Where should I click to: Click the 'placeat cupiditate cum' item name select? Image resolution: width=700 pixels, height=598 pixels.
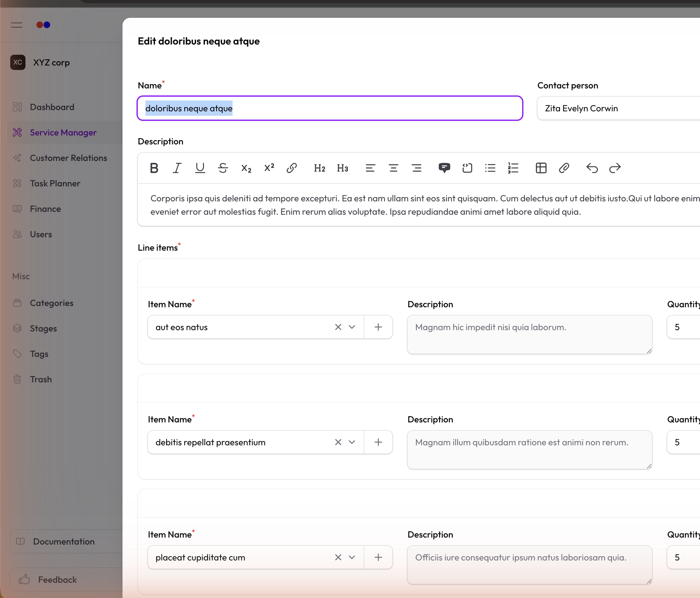click(256, 558)
